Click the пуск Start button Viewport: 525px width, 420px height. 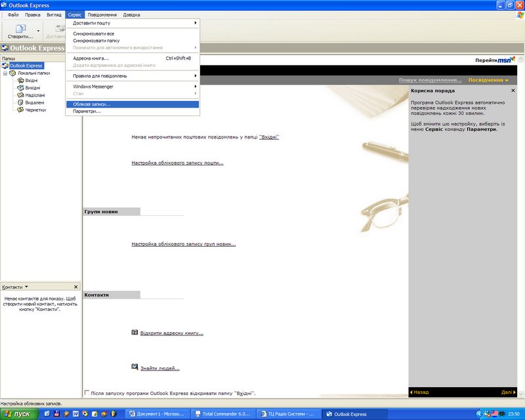pyautogui.click(x=20, y=414)
